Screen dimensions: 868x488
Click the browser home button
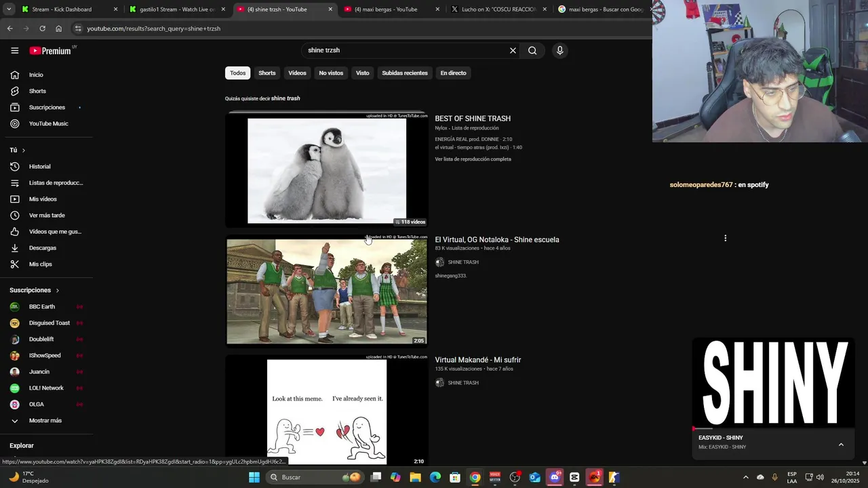click(x=58, y=28)
